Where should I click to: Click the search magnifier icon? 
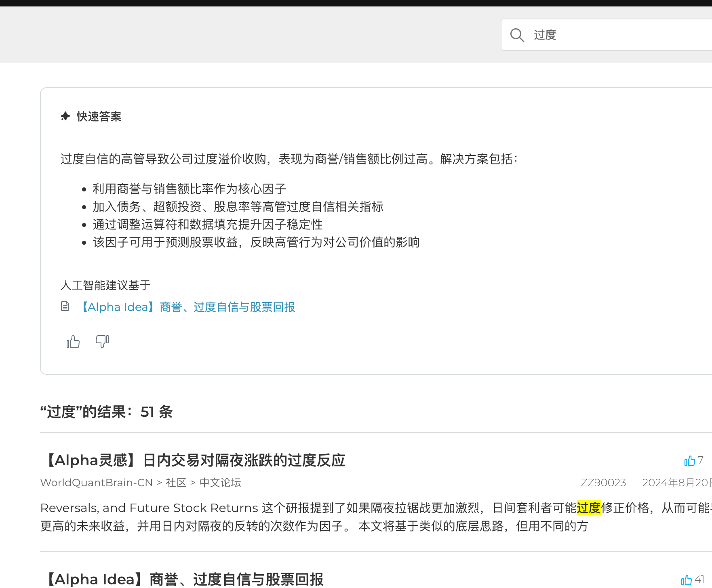[518, 35]
